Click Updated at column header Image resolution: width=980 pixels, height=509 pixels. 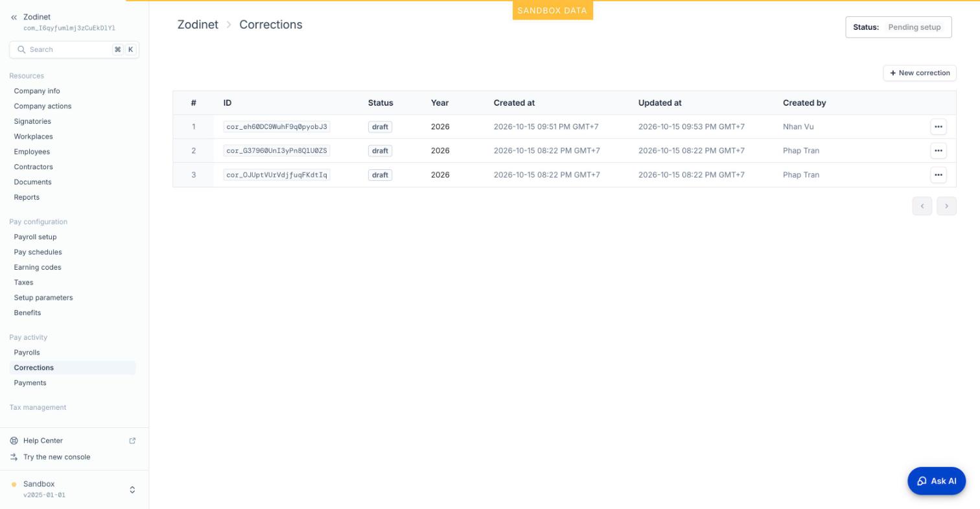pos(660,103)
